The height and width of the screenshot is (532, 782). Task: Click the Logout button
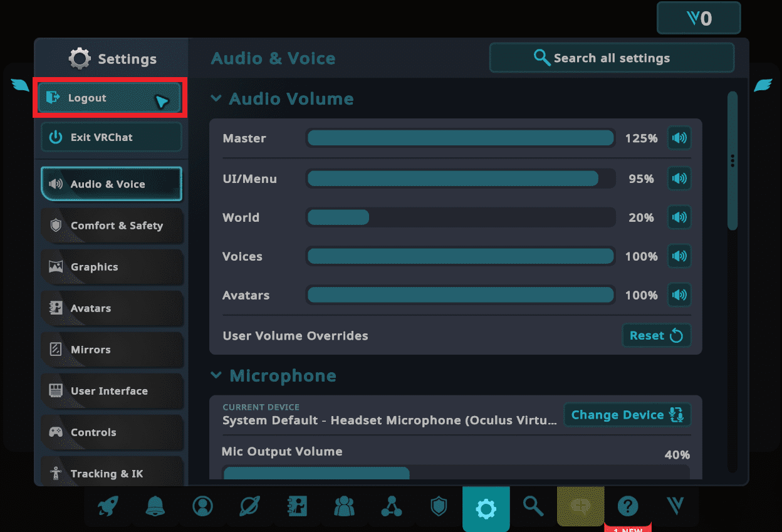pyautogui.click(x=110, y=98)
